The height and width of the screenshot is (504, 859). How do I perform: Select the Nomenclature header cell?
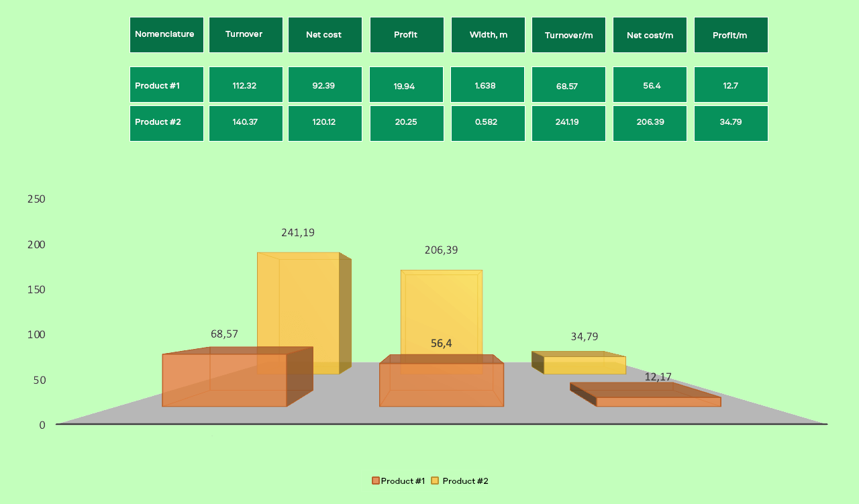tap(166, 34)
